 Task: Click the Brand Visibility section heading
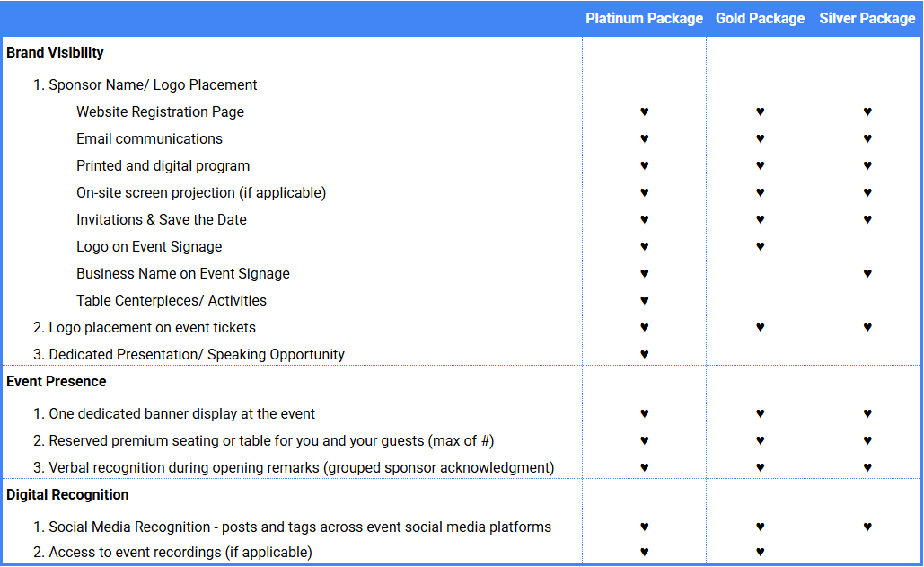click(x=55, y=53)
